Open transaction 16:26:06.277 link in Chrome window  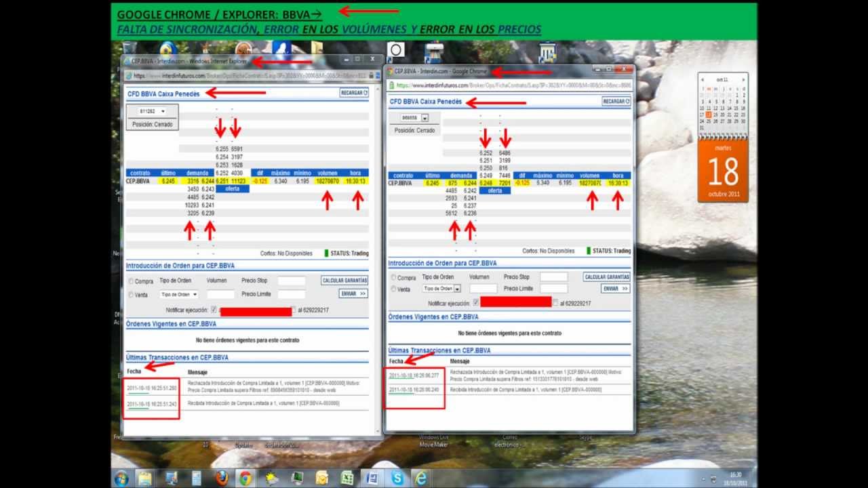414,375
